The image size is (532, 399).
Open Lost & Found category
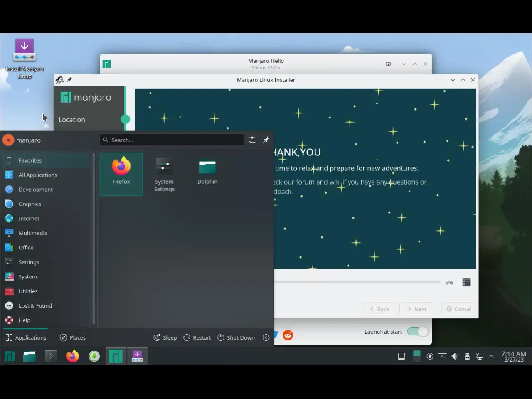pyautogui.click(x=46, y=306)
